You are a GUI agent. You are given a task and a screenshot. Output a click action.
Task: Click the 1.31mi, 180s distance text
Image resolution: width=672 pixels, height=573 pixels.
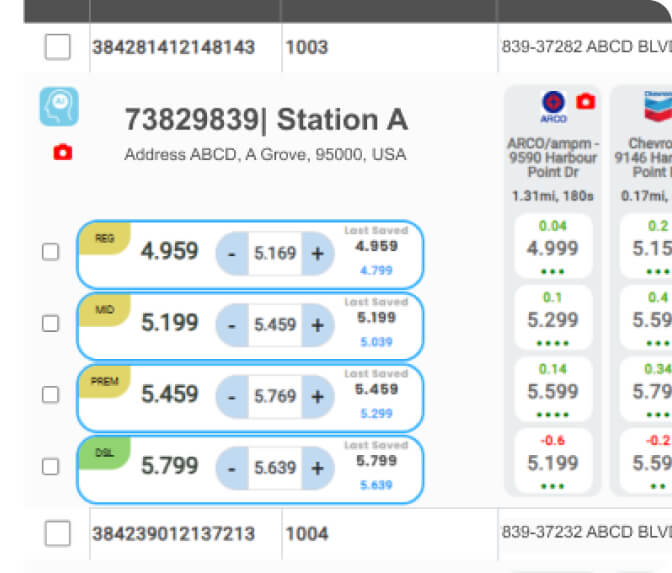tap(553, 196)
